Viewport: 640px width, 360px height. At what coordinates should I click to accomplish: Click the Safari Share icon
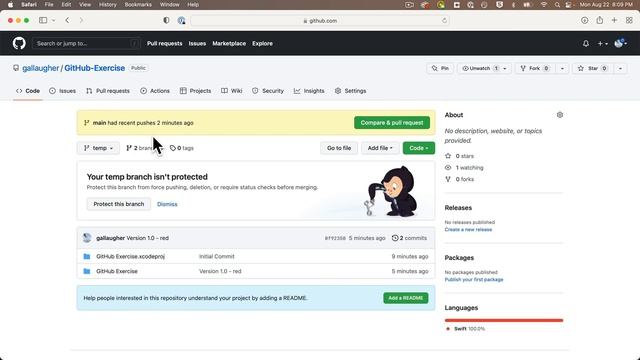point(599,20)
